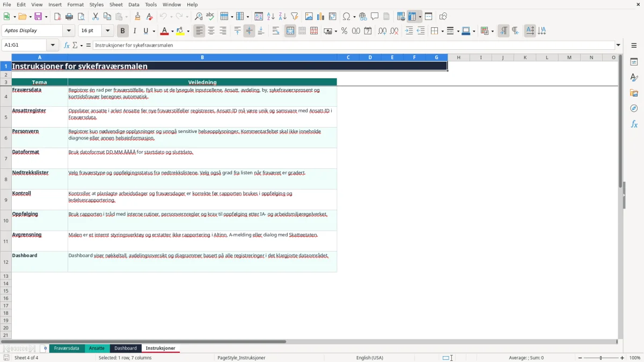Toggle Underline formatting
Image resolution: width=644 pixels, height=362 pixels.
[x=145, y=31]
